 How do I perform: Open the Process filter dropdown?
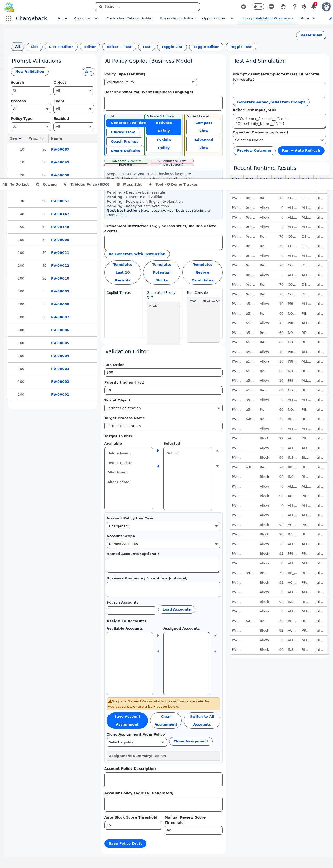(x=31, y=108)
